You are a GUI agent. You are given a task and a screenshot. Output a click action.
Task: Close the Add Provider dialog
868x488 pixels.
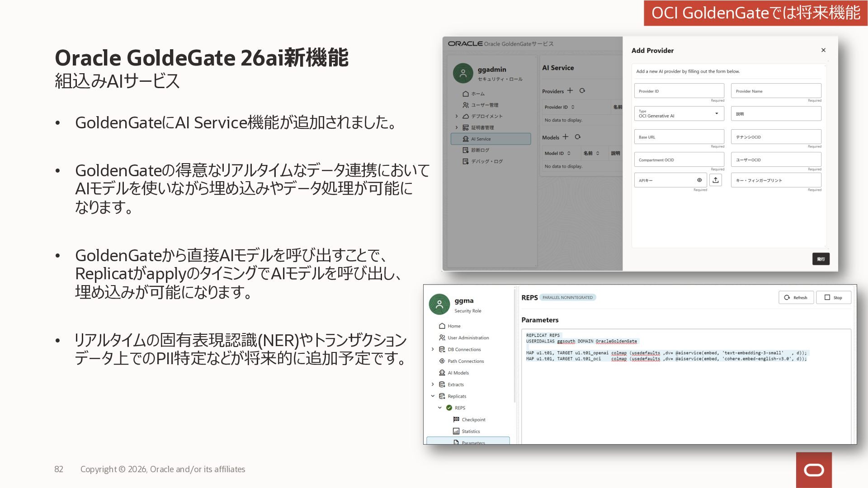click(x=823, y=50)
